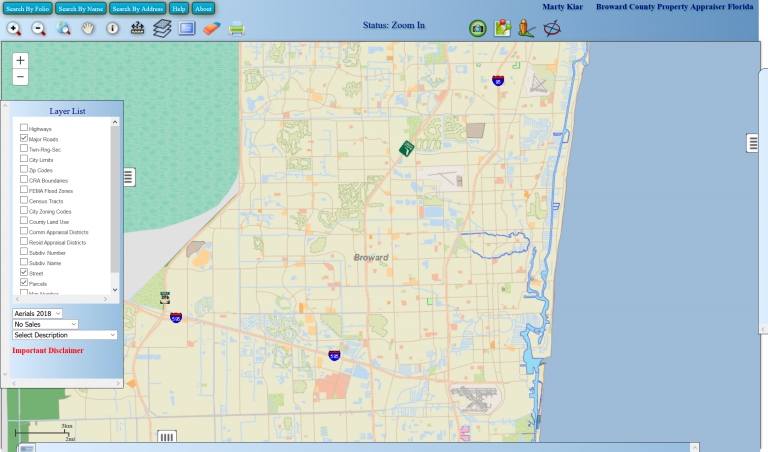Open the Search By Address menu
The width and height of the screenshot is (768, 452).
point(137,8)
